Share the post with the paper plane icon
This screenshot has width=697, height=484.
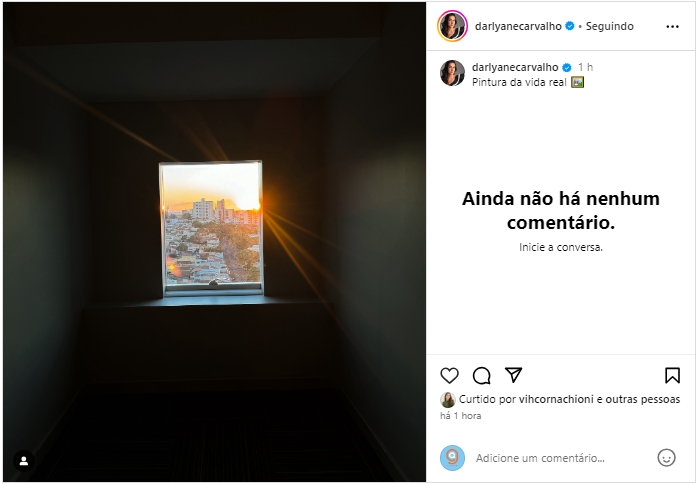click(513, 375)
